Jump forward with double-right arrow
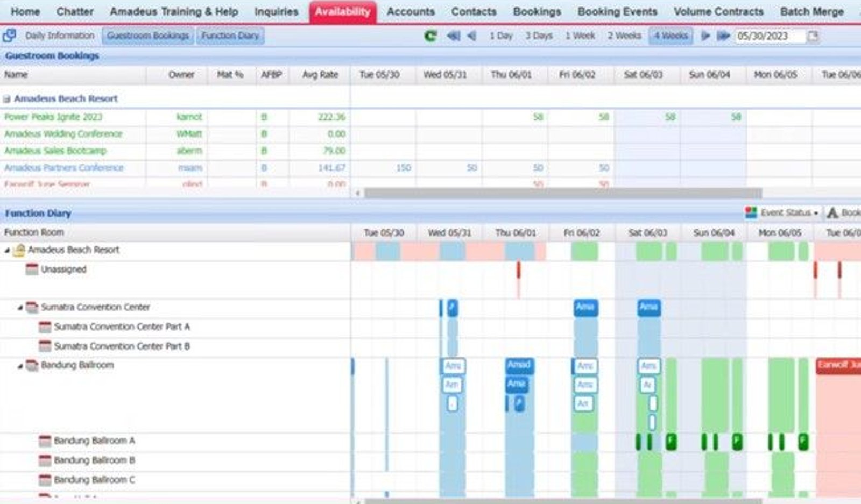The width and height of the screenshot is (861, 504). 723,36
